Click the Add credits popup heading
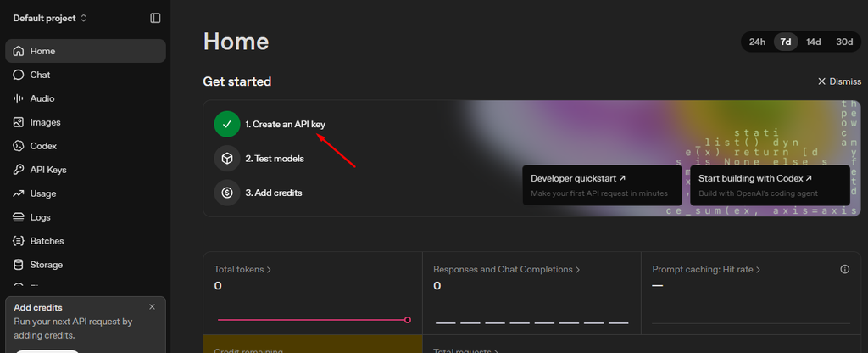The image size is (868, 353). [38, 307]
